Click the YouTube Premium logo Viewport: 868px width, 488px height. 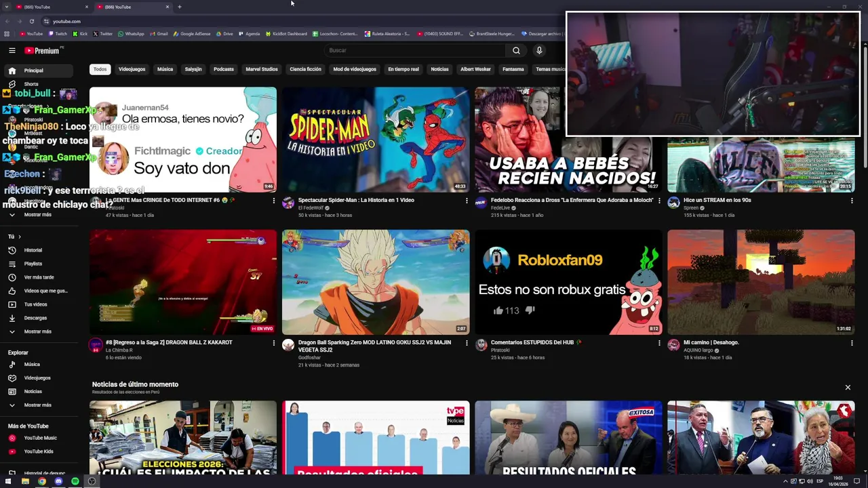(x=42, y=50)
